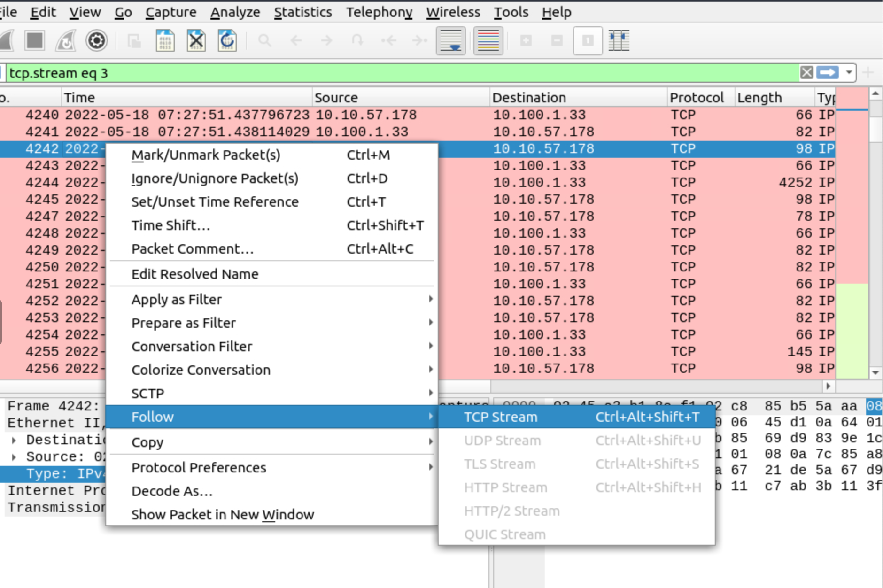Stop the running packet capture
The height and width of the screenshot is (588, 883).
[x=35, y=40]
